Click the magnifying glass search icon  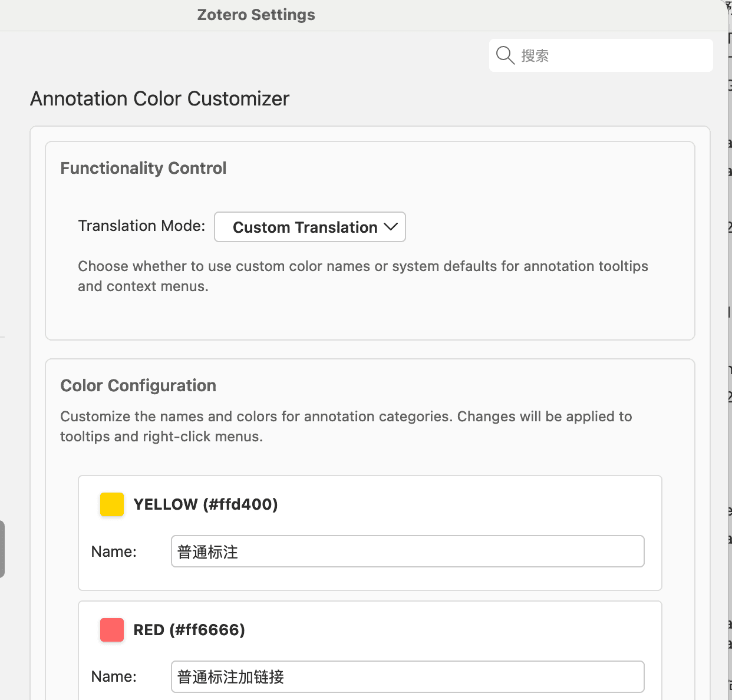tap(505, 55)
